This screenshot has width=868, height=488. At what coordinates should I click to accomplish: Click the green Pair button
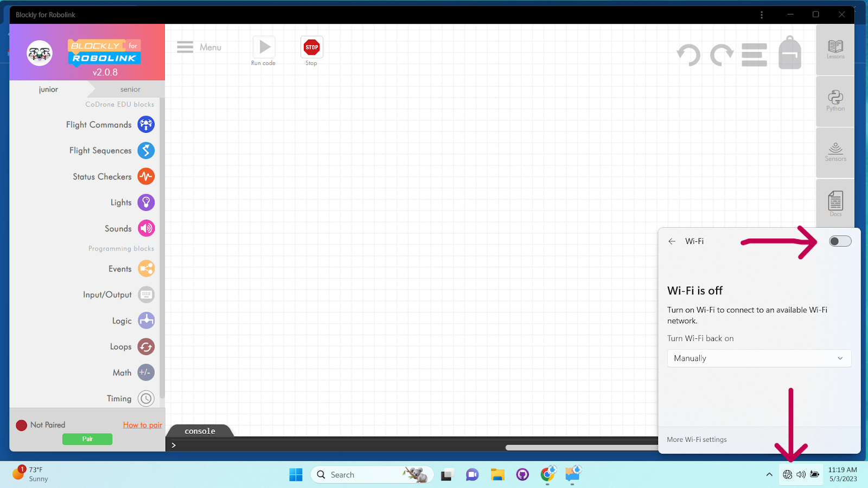tap(87, 439)
